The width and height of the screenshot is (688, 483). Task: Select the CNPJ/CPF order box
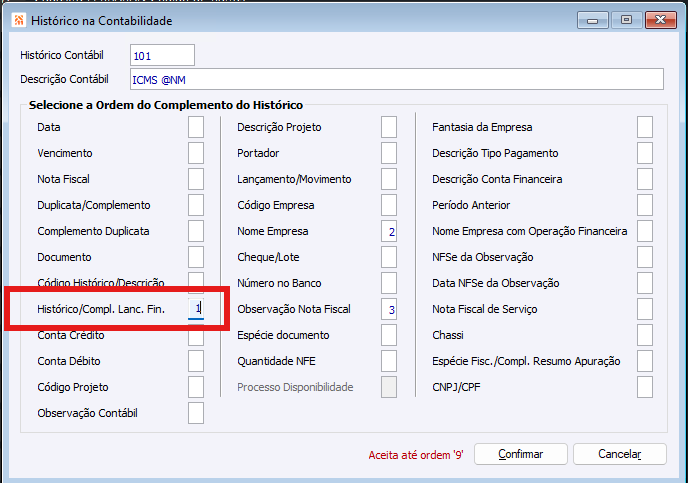point(645,387)
